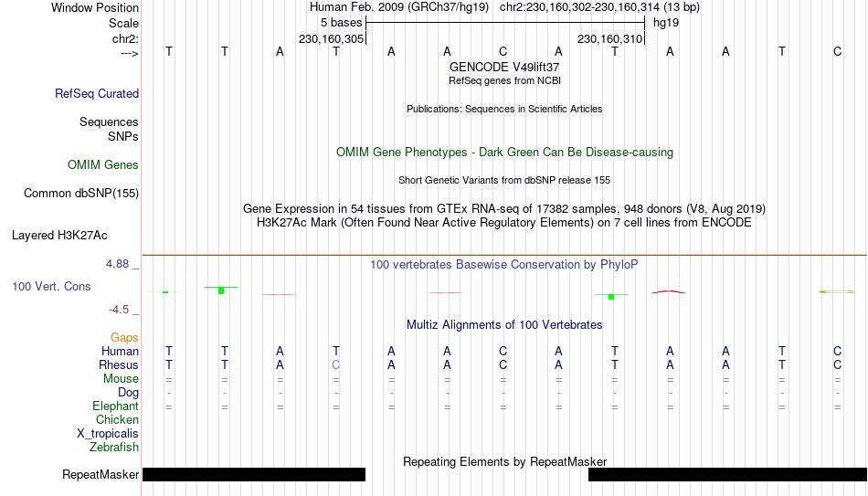Click the 230,160,310 position label
Viewport: 868px width, 496px height.
click(610, 38)
